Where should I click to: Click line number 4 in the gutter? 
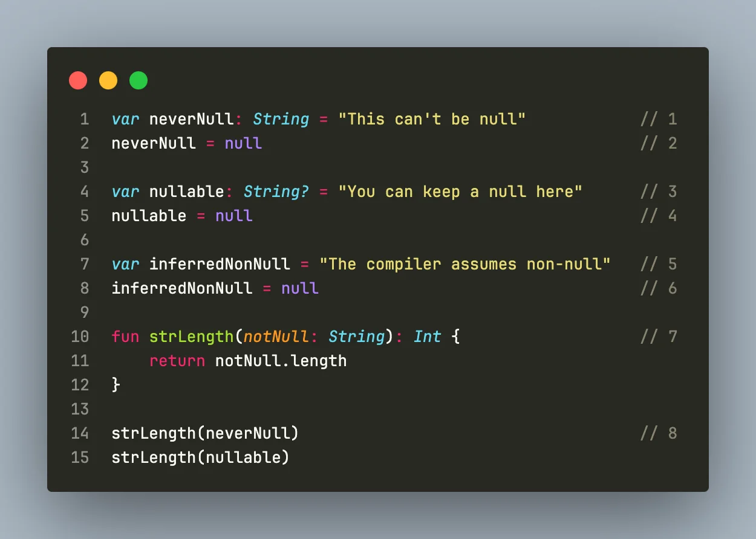point(84,192)
